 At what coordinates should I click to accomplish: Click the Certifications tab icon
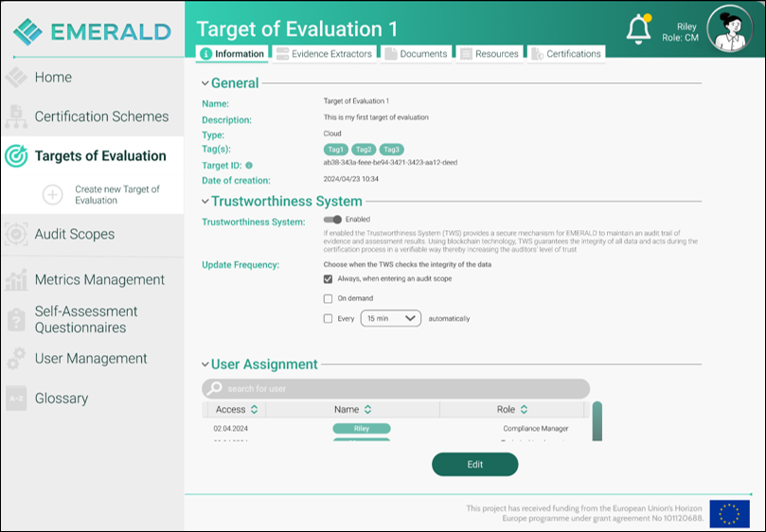[538, 54]
